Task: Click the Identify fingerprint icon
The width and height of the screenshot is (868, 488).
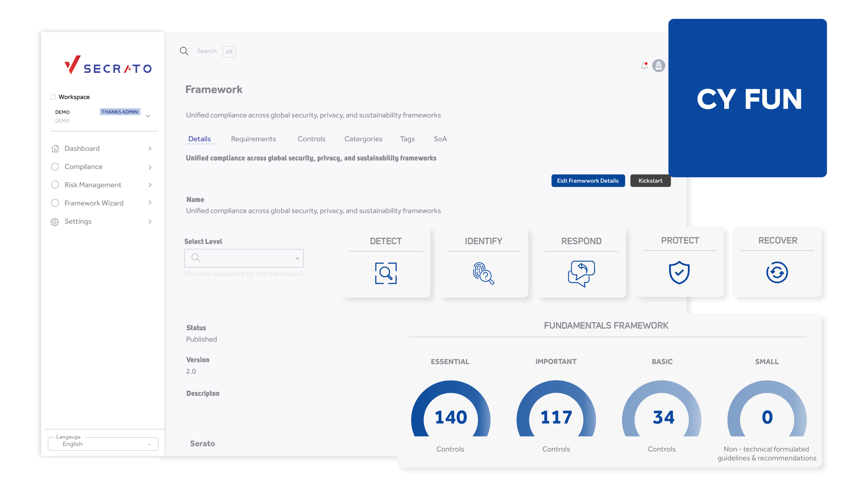Action: click(484, 273)
